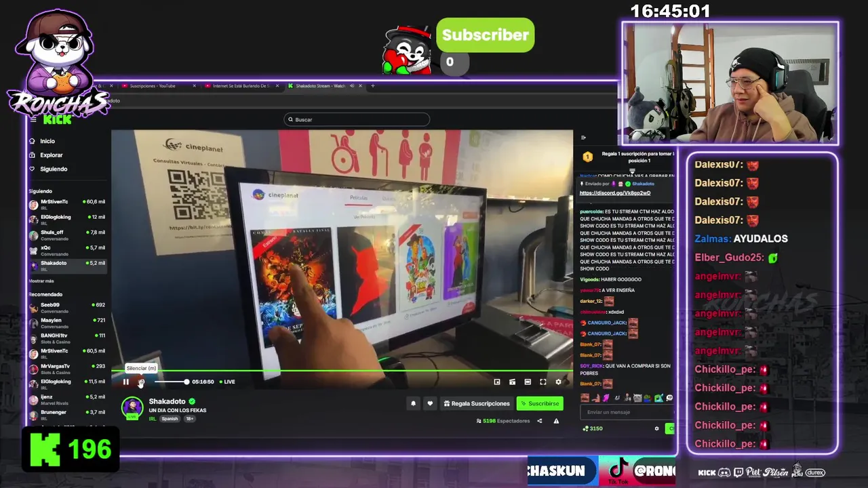Image resolution: width=868 pixels, height=488 pixels.
Task: View the 3150 channel points balance
Action: [593, 428]
